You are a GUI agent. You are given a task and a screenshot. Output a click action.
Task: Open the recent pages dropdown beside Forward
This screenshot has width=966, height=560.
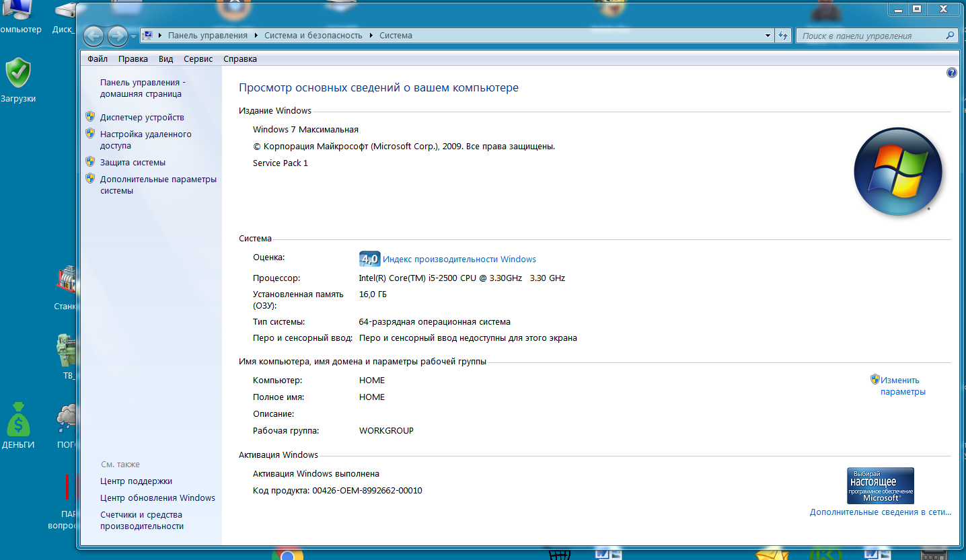(x=134, y=36)
